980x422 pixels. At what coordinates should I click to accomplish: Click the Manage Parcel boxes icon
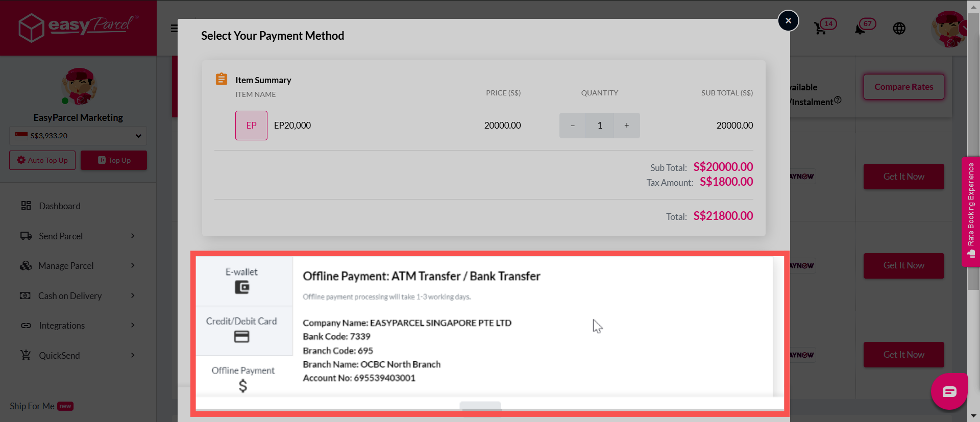pyautogui.click(x=26, y=265)
